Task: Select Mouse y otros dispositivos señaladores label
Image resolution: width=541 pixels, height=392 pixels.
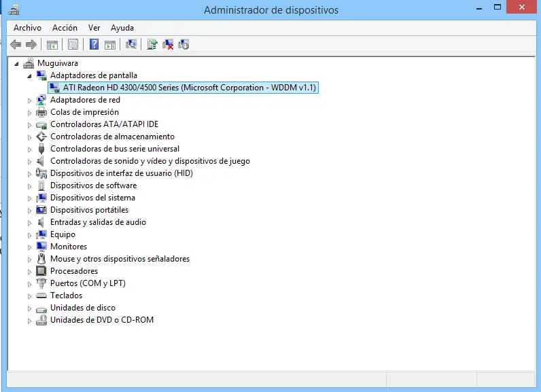Action: (120, 259)
